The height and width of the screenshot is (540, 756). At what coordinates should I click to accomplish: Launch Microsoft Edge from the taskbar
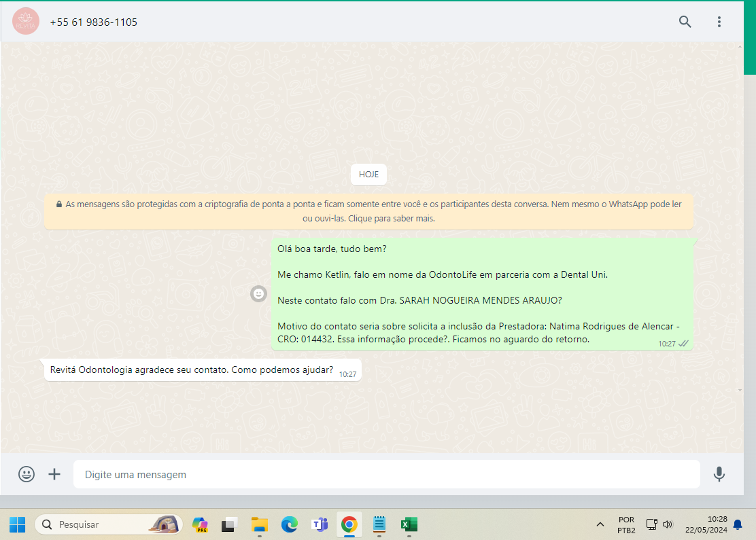(290, 524)
